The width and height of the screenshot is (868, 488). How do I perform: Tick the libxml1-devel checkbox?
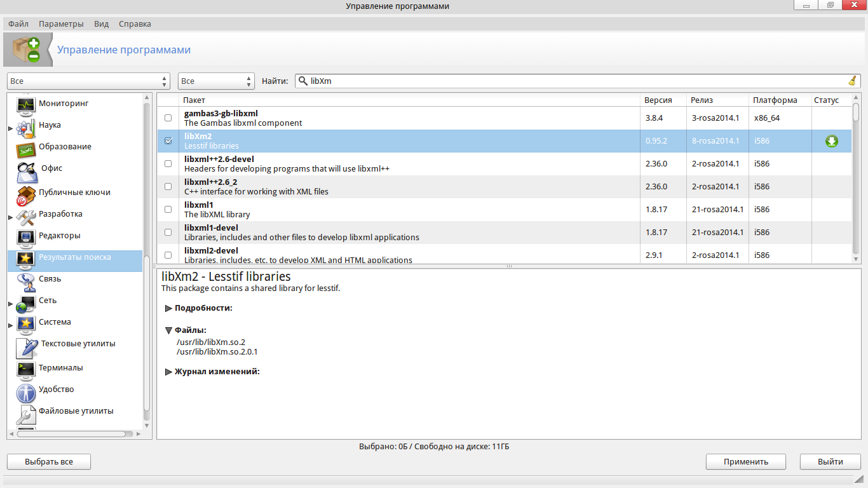(x=168, y=233)
